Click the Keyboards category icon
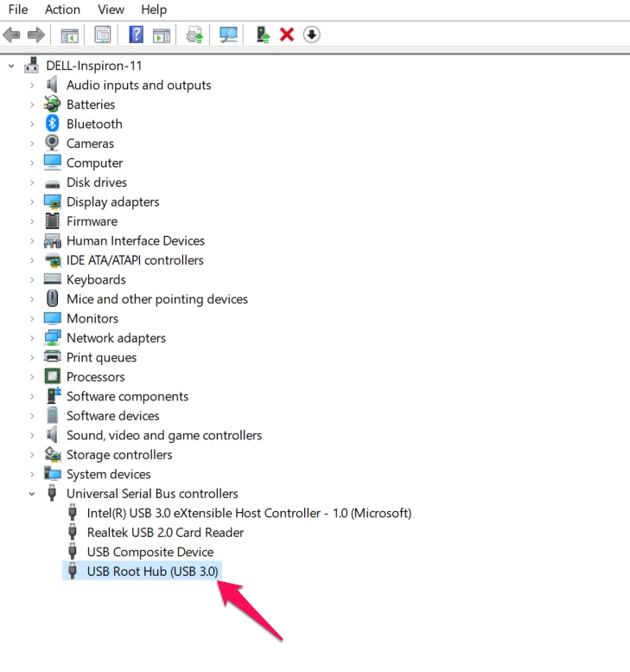 click(52, 279)
